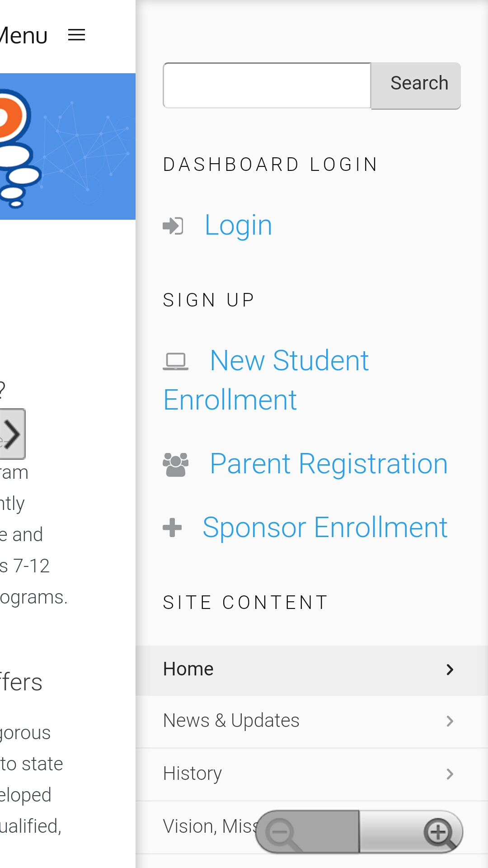Click the group icon beside Parent Registration
Viewport: 488px width, 868px height.
pyautogui.click(x=175, y=465)
